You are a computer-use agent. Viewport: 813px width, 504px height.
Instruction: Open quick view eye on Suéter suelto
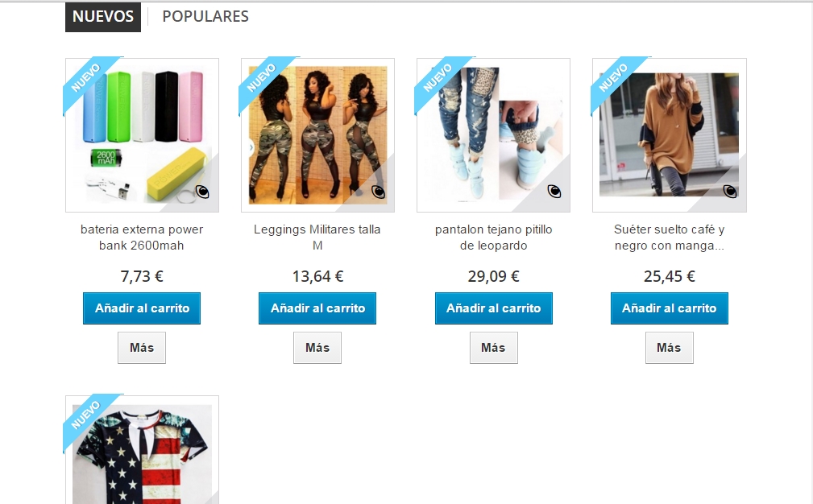tap(730, 192)
